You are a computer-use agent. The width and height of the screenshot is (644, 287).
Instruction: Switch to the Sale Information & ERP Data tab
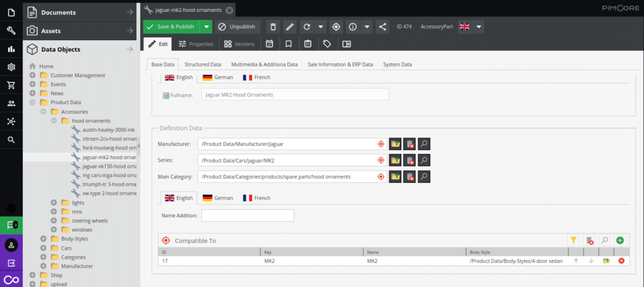tap(340, 64)
